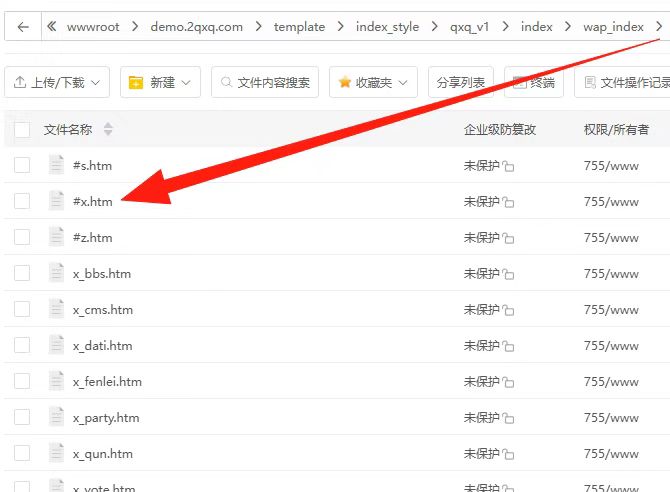Click the file icon beside x_bbs.htm
This screenshot has height=492, width=670.
pos(57,274)
